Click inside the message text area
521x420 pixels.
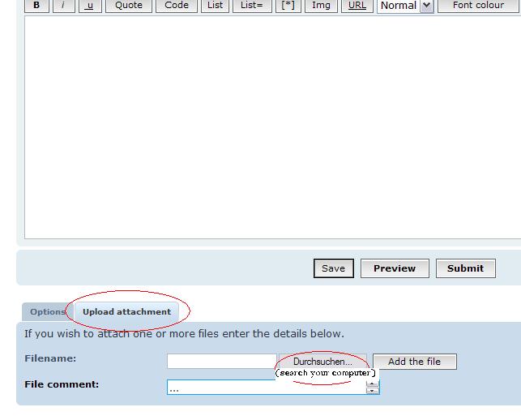tap(272, 127)
